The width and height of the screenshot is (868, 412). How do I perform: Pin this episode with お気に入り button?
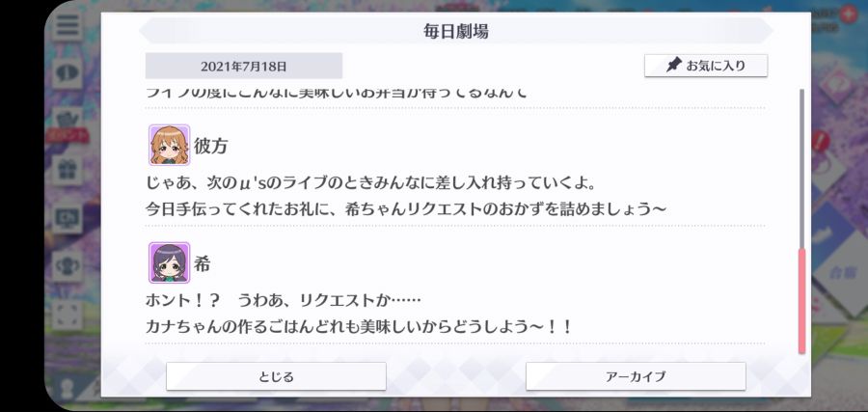point(706,66)
